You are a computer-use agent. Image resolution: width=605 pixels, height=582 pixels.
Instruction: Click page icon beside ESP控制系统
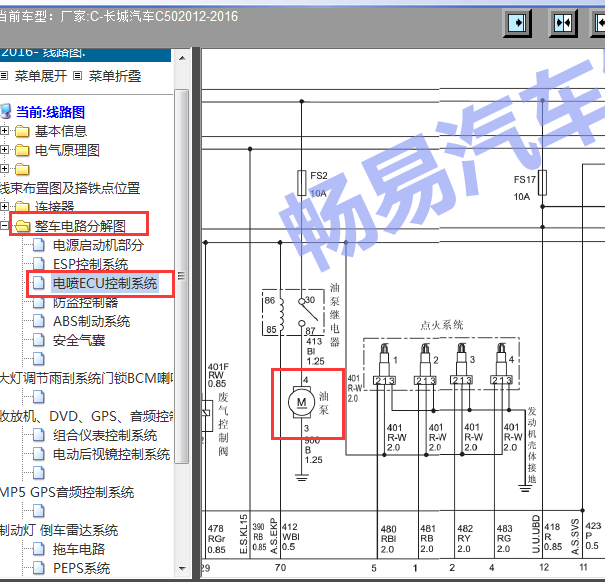coord(38,264)
